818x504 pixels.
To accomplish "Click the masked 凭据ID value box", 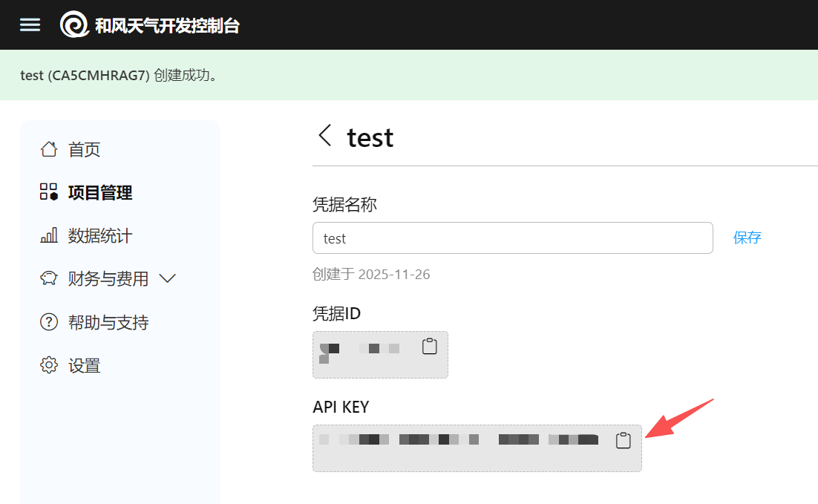I will pos(380,355).
